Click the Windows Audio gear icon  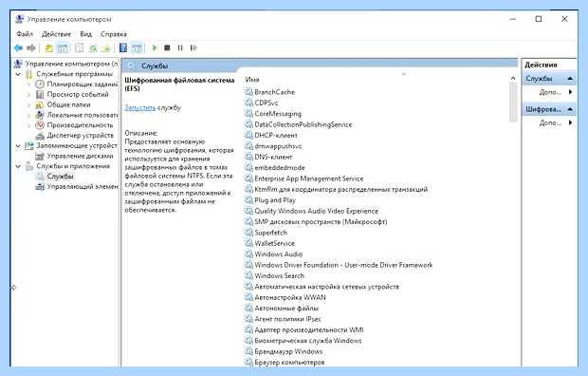248,254
